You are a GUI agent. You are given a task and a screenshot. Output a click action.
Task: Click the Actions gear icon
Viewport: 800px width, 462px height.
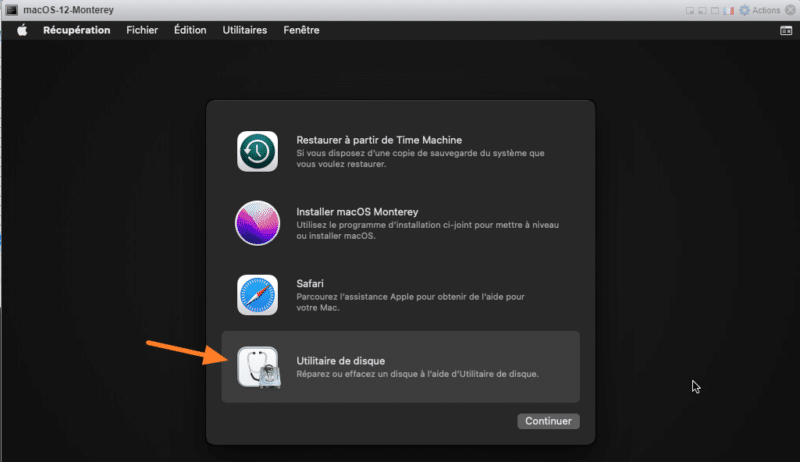[x=744, y=10]
